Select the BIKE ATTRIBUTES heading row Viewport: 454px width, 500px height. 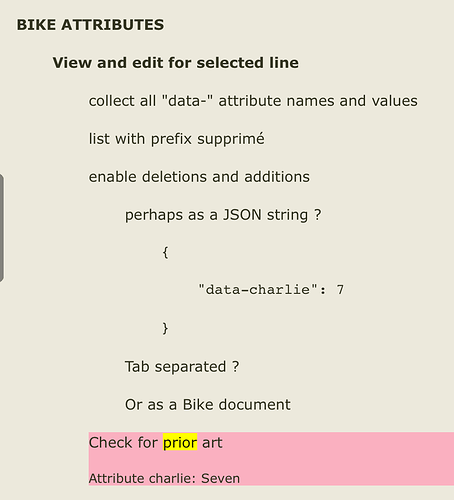pyautogui.click(x=90, y=25)
